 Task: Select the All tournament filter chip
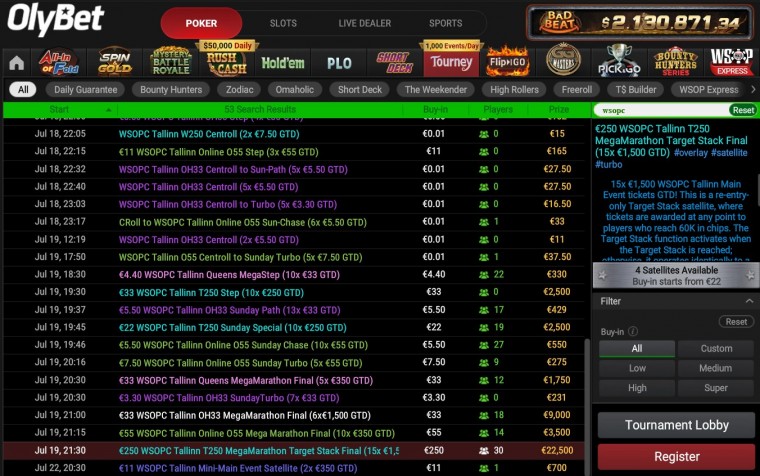pyautogui.click(x=23, y=89)
